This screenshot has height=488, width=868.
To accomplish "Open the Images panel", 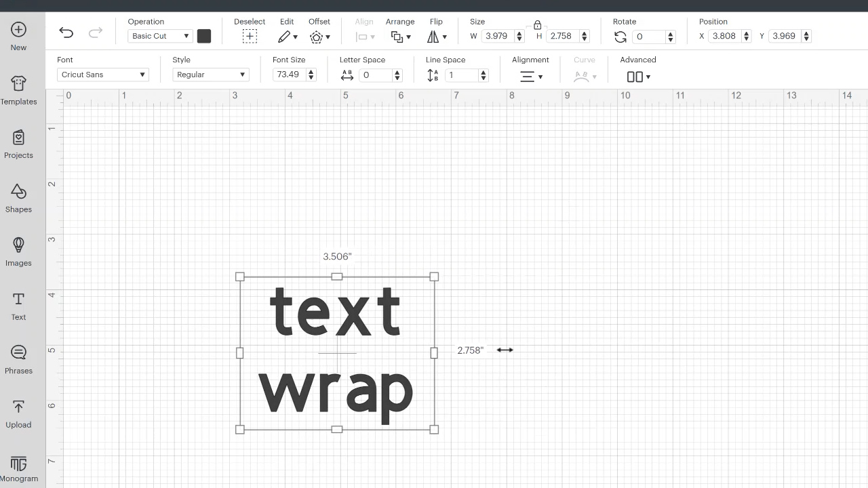I will (x=18, y=251).
